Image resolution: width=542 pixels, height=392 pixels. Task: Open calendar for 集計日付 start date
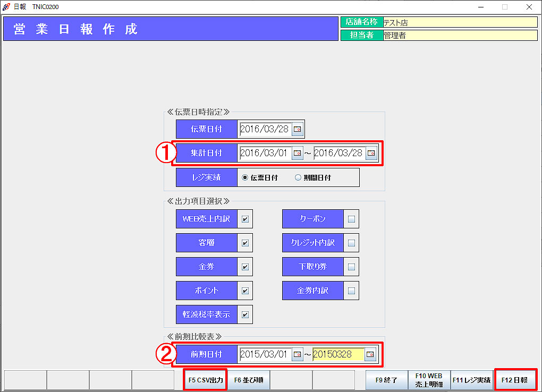[297, 153]
